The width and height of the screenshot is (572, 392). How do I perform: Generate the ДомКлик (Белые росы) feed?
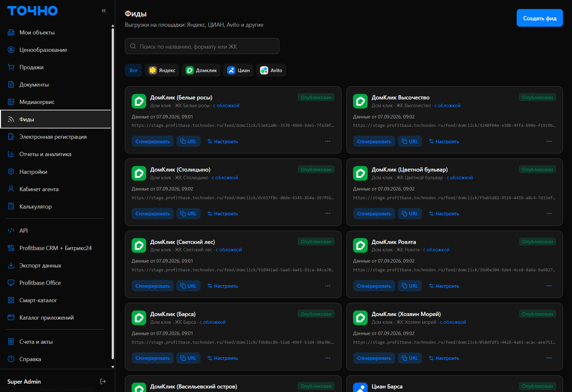153,142
